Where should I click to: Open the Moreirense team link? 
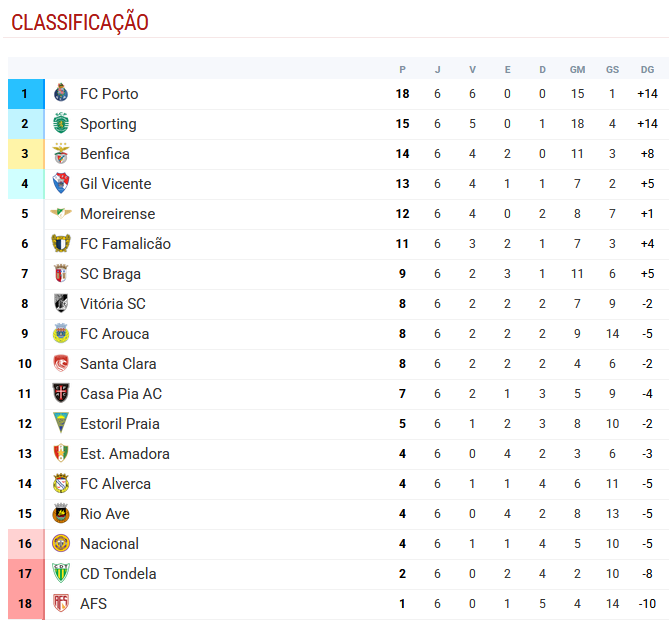117,214
